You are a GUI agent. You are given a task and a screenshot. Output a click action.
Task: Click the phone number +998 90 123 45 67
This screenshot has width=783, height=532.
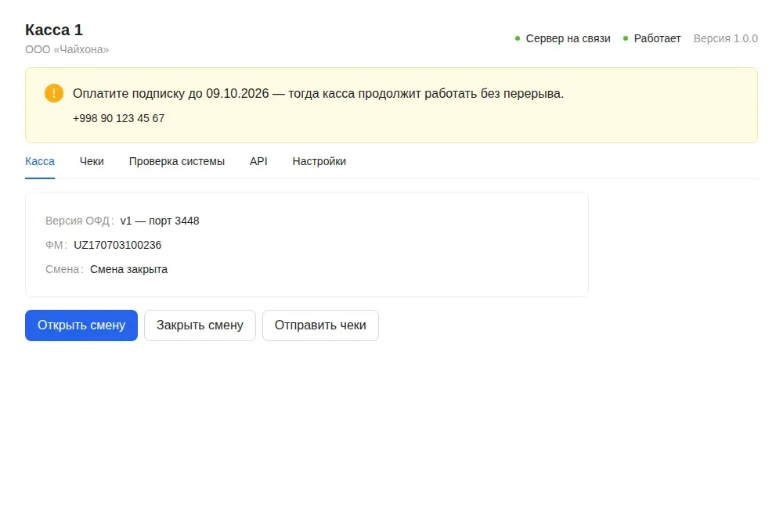point(119,119)
